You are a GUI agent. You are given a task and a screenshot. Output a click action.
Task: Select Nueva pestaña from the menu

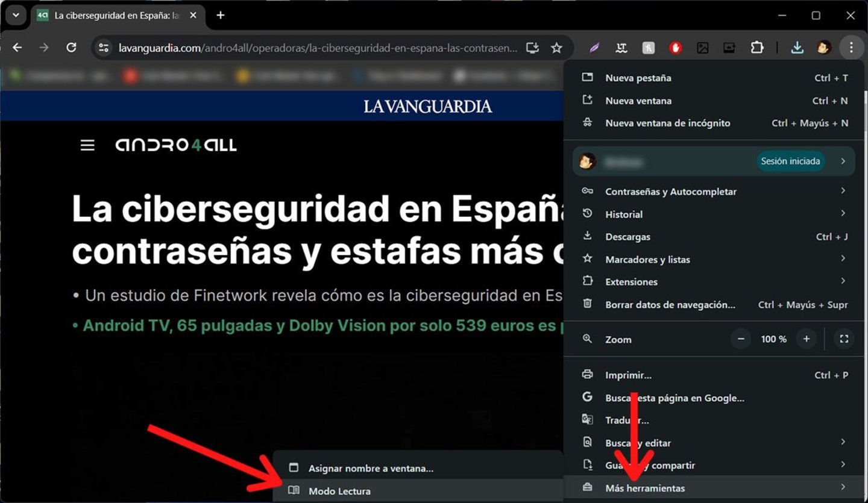click(x=714, y=78)
